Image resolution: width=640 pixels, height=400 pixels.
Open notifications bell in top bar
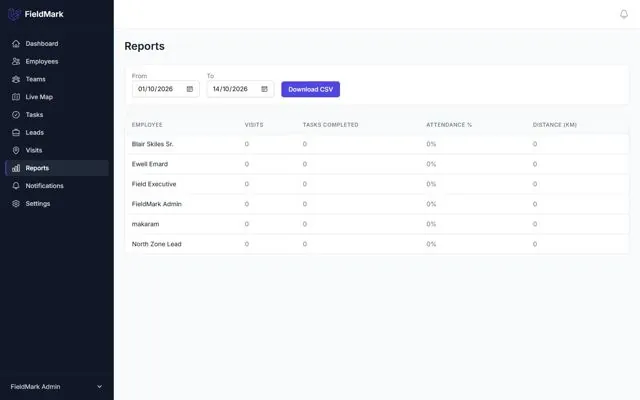pyautogui.click(x=624, y=14)
